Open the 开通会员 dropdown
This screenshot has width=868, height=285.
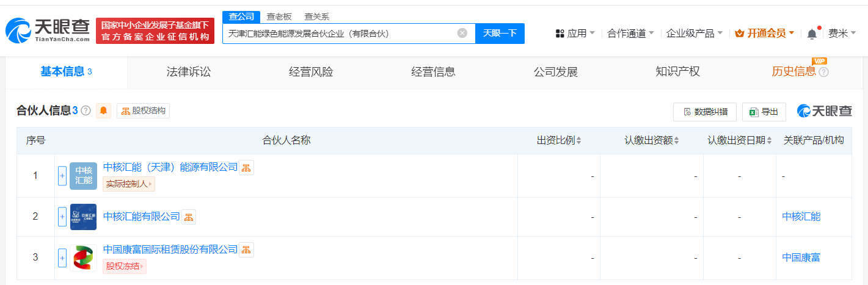(765, 33)
